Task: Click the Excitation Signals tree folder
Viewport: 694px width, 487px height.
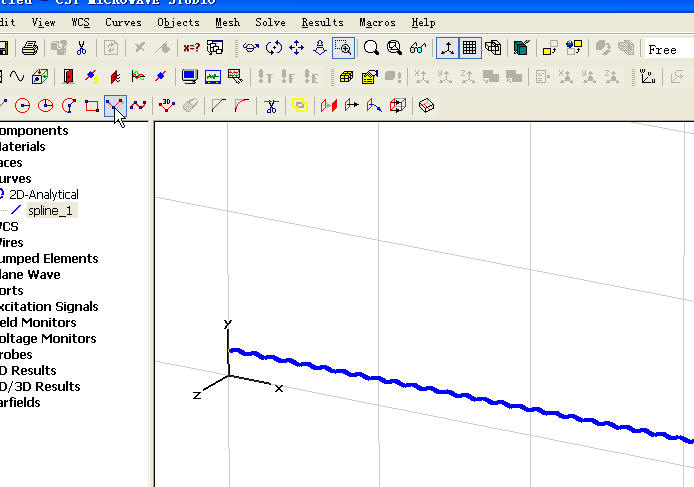Action: point(49,307)
